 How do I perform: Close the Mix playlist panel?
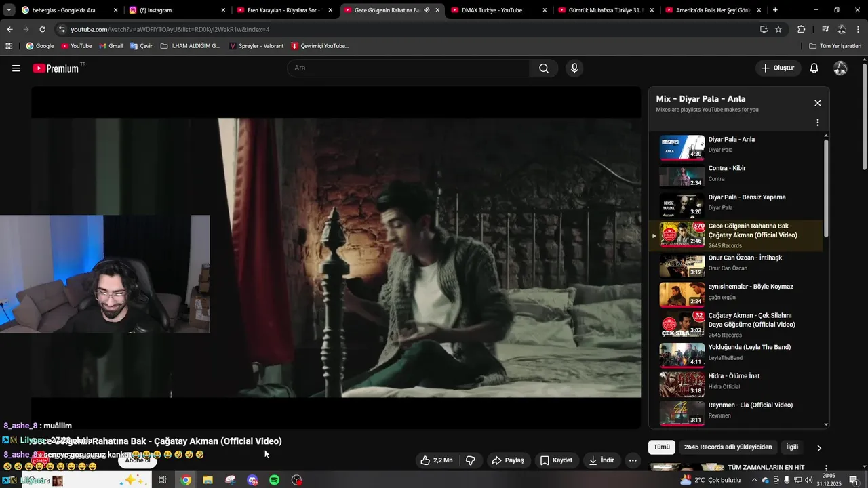(817, 103)
